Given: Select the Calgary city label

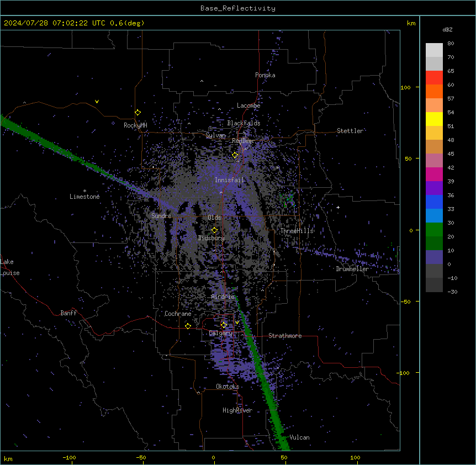Looking at the screenshot, I should [x=220, y=333].
